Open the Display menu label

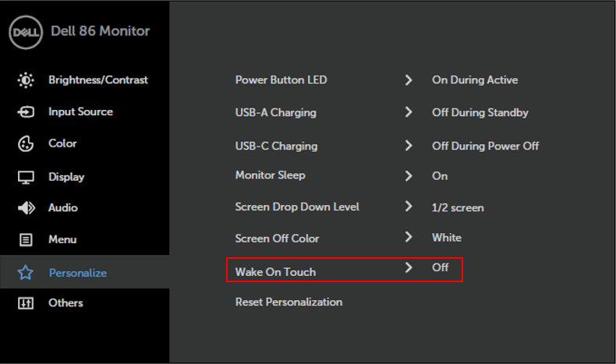66,177
